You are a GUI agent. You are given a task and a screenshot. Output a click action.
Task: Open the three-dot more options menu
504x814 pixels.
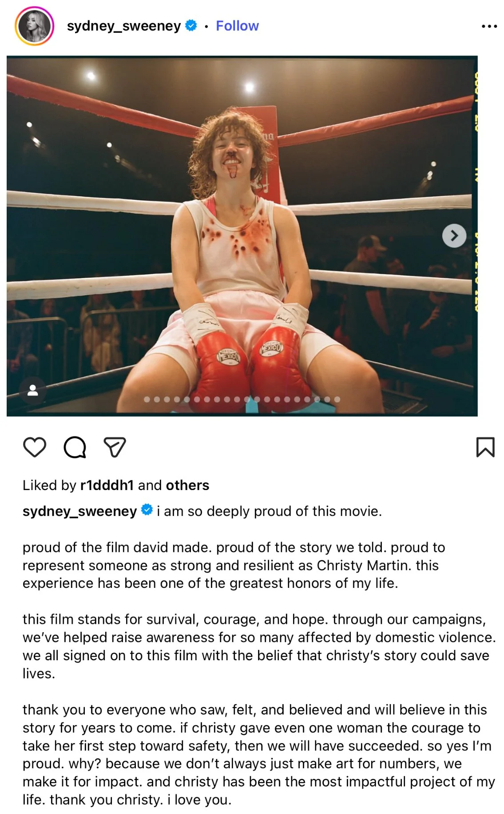coord(489,26)
